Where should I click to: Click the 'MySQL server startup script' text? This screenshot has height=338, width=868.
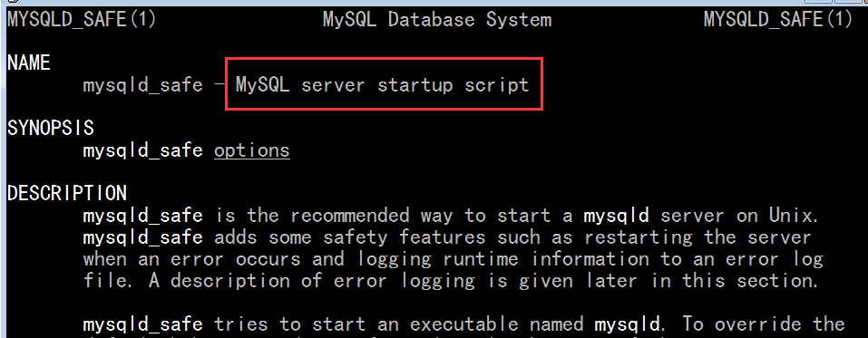pos(382,85)
